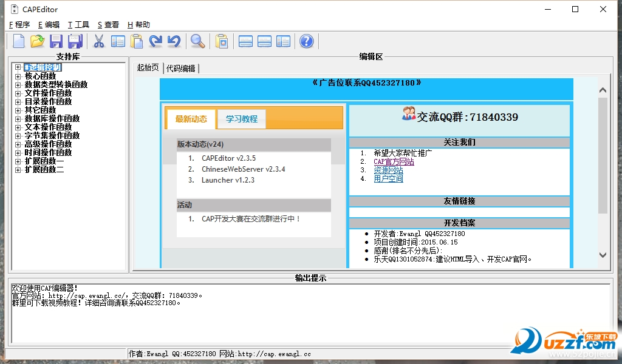This screenshot has width=622, height=364.
Task: Paste using the clipboard-with-page icon
Action: [x=137, y=41]
